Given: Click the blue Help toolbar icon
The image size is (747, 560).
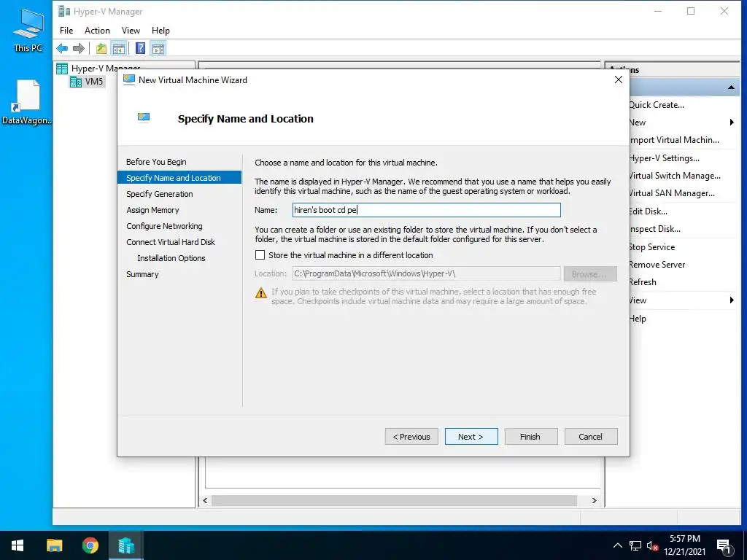Looking at the screenshot, I should [140, 48].
